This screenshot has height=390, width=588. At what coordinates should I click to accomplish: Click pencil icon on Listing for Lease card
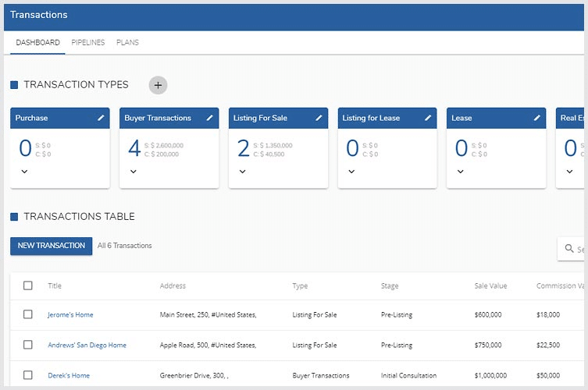428,118
